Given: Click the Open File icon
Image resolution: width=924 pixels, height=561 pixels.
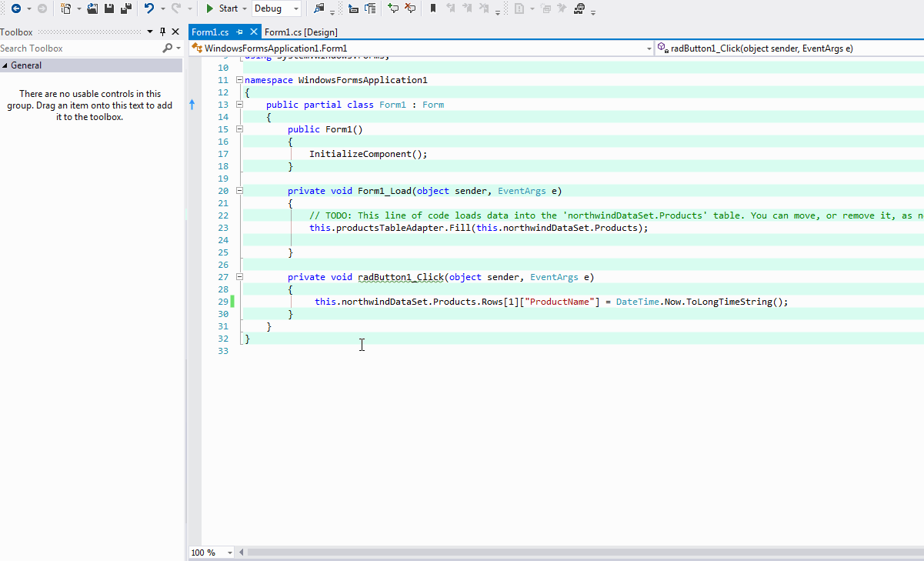Looking at the screenshot, I should coord(92,8).
